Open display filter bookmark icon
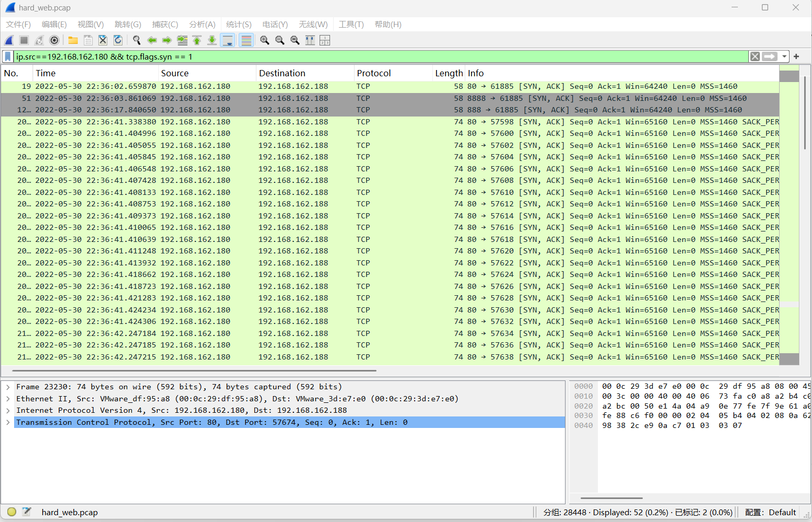Image resolution: width=812 pixels, height=522 pixels. [x=8, y=56]
